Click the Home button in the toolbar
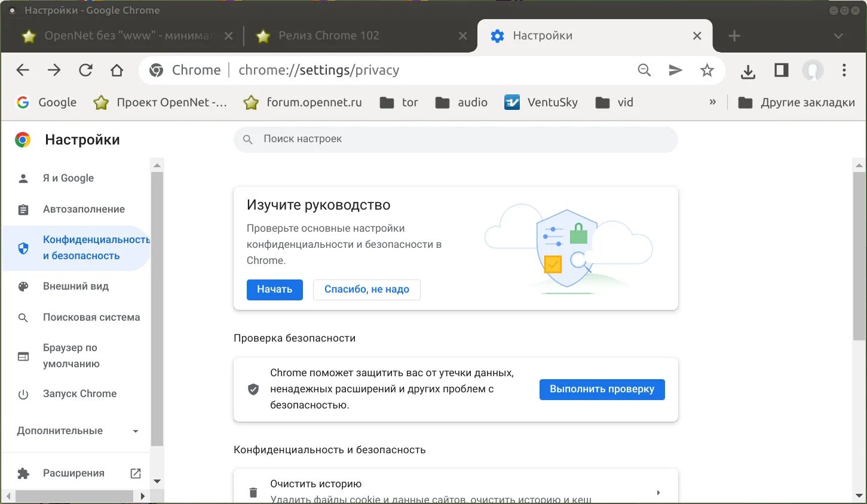This screenshot has width=867, height=504. pos(117,70)
